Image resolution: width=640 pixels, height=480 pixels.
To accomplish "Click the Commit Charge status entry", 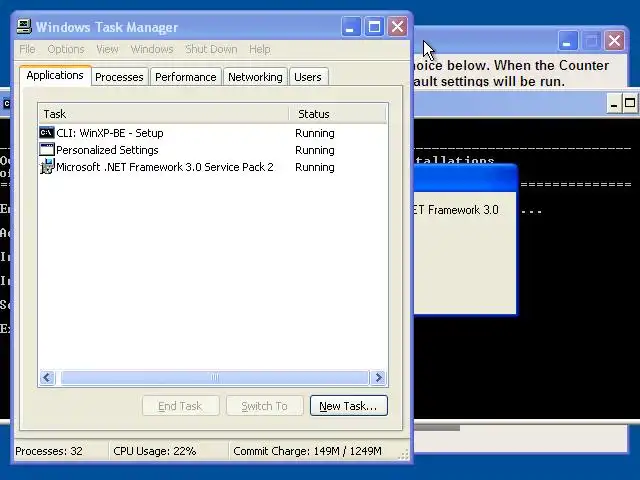I will tap(307, 451).
